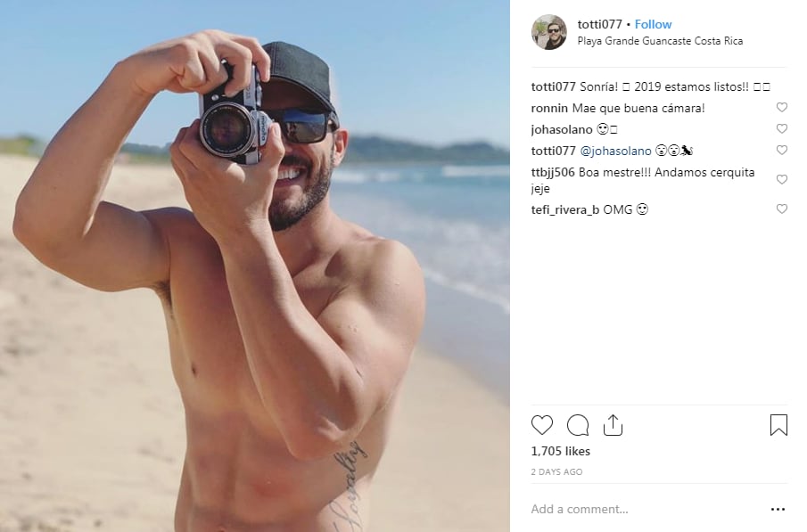
Task: Like the post with the heart icon
Action: (542, 425)
